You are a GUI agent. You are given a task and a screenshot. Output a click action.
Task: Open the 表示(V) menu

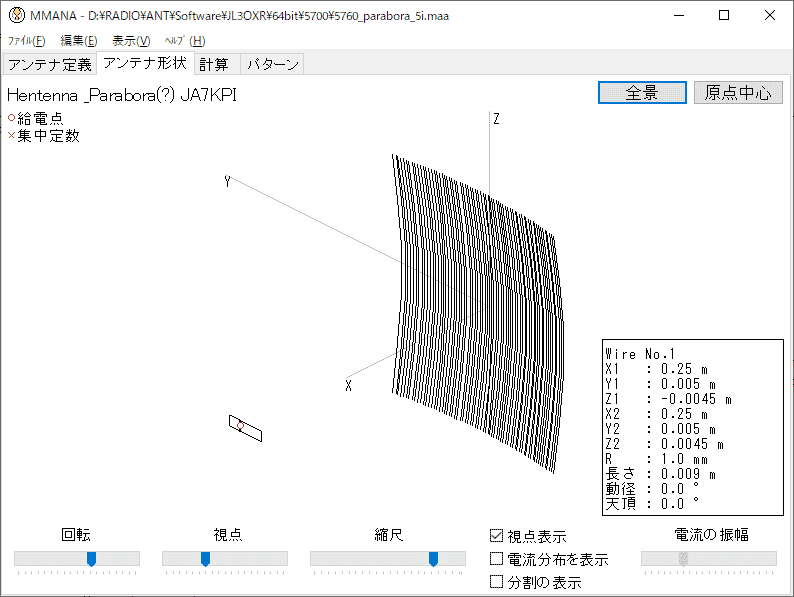pyautogui.click(x=131, y=41)
